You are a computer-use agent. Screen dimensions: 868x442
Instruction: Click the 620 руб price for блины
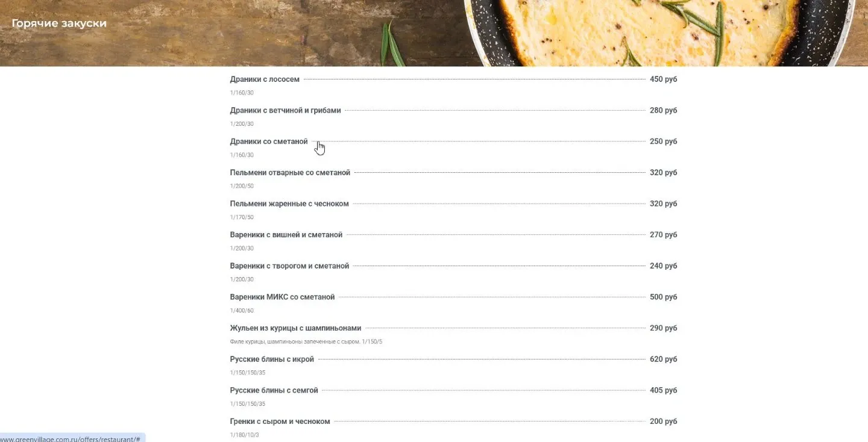[x=663, y=360]
